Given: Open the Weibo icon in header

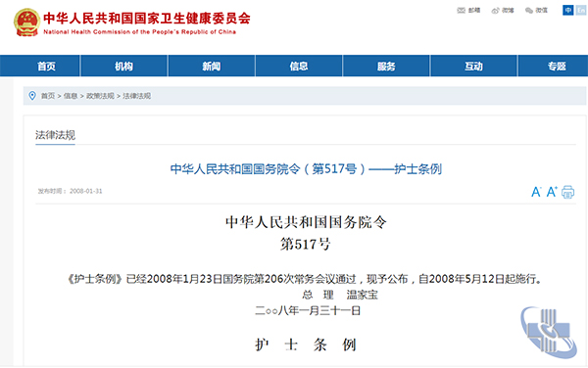Looking at the screenshot, I should click(x=495, y=11).
